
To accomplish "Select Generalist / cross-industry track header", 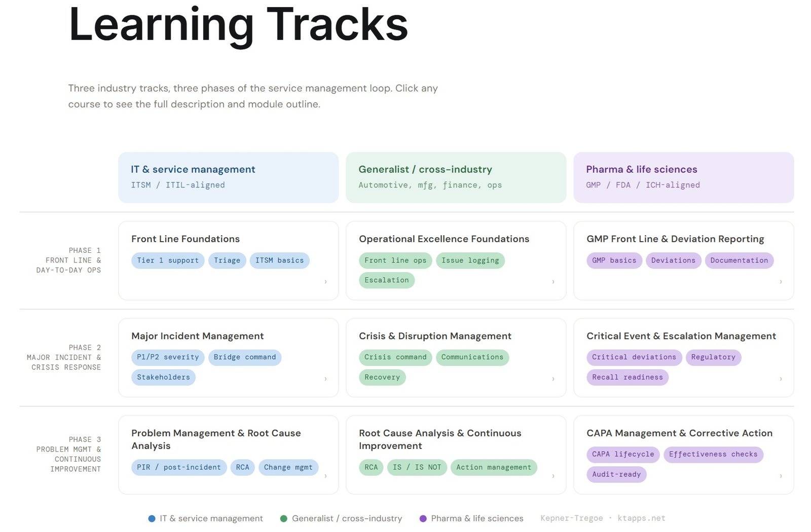I will (456, 177).
